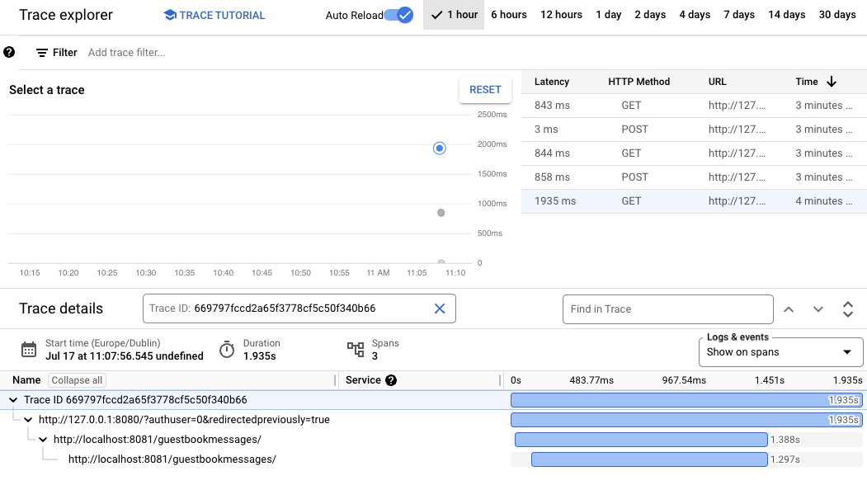Viewport: 867px width, 504px height.
Task: Open the help question mark icon
Action: pyautogui.click(x=8, y=53)
